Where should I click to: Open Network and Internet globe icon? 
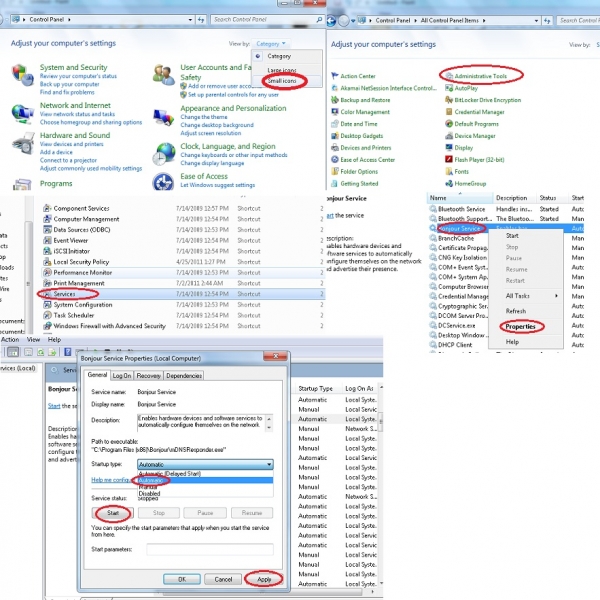coord(23,114)
